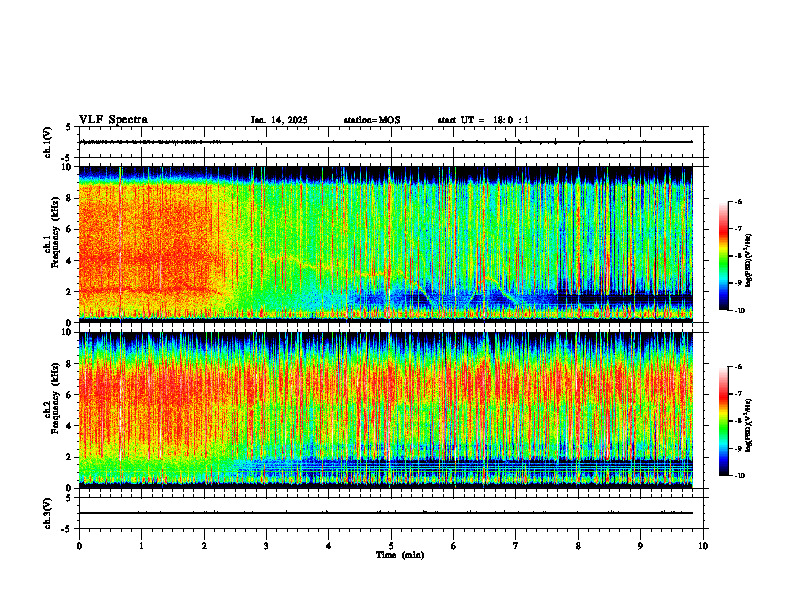Screen dimensions: 792x612
Task: Click the '1' tick on the time axis
Action: pos(141,546)
